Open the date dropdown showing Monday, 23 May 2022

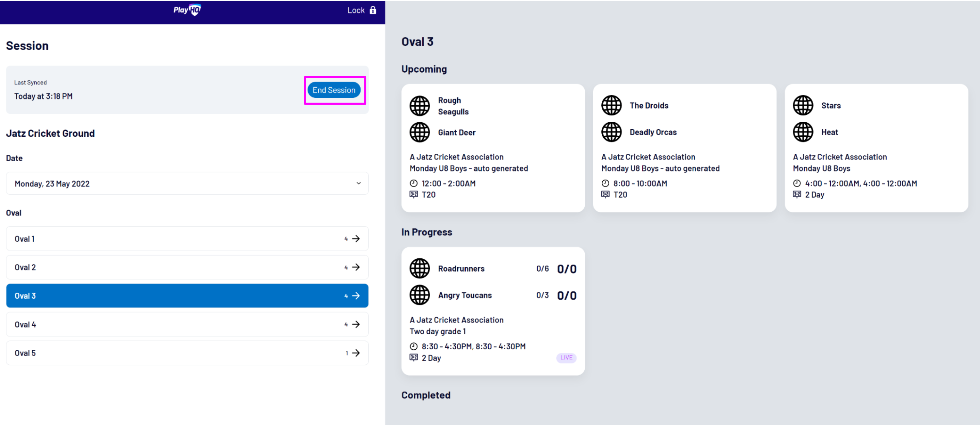(187, 184)
